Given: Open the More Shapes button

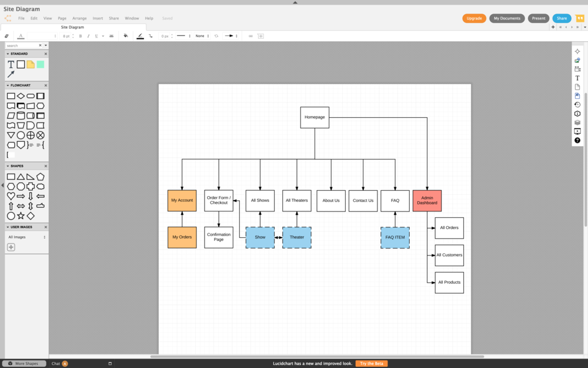Looking at the screenshot, I should 24,363.
